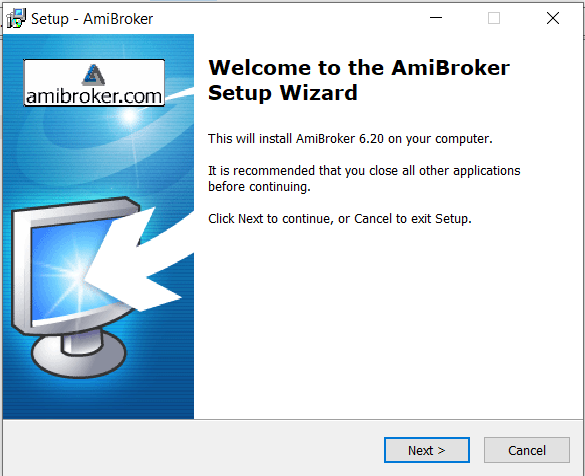The image size is (585, 476).
Task: Click the "Setup - AmiBroker" title bar text
Action: [x=92, y=19]
